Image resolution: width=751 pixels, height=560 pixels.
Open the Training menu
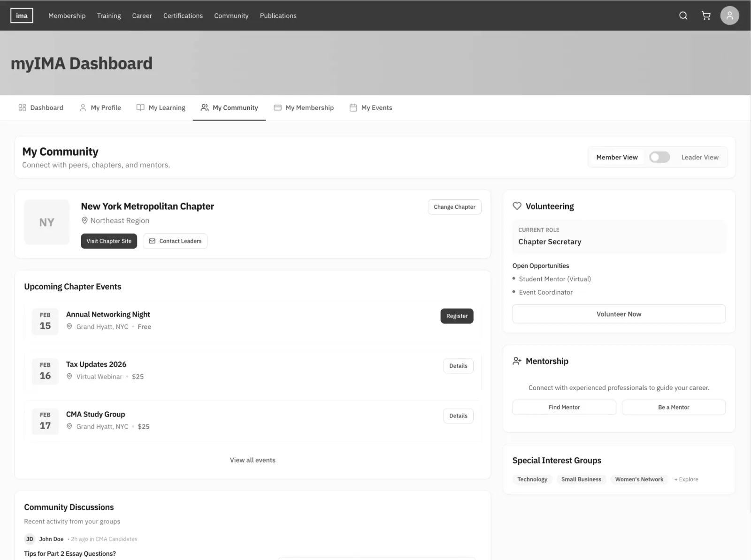(109, 15)
